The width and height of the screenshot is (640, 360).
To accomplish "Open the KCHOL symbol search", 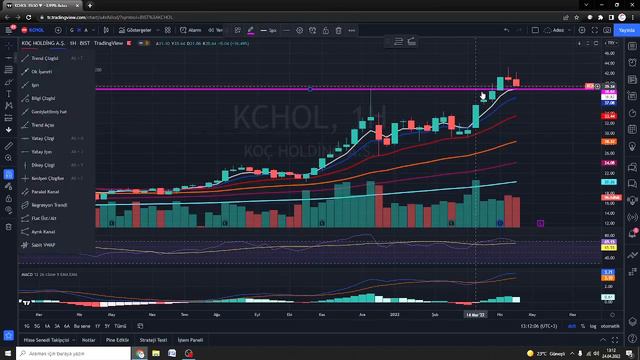I will click(33, 30).
